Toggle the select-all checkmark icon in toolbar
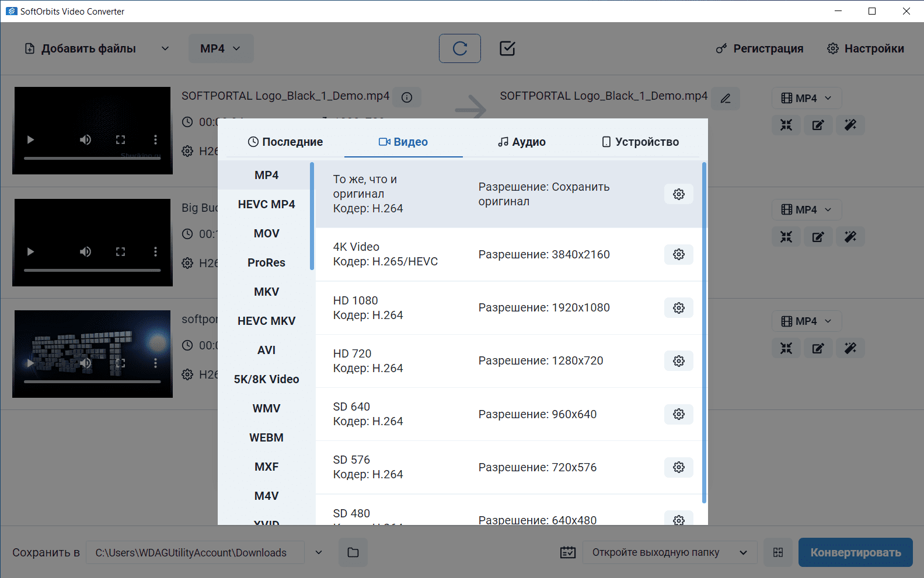Viewport: 924px width, 578px height. click(507, 48)
